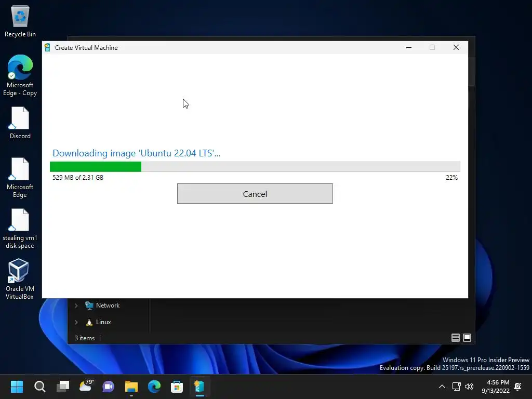This screenshot has width=532, height=399.
Task: Select the Discord desktop file icon
Action: (20, 123)
